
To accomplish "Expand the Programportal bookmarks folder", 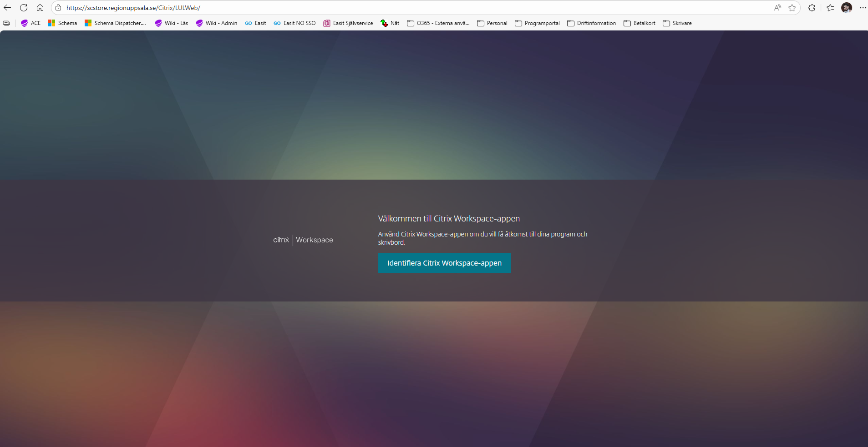I will point(537,23).
